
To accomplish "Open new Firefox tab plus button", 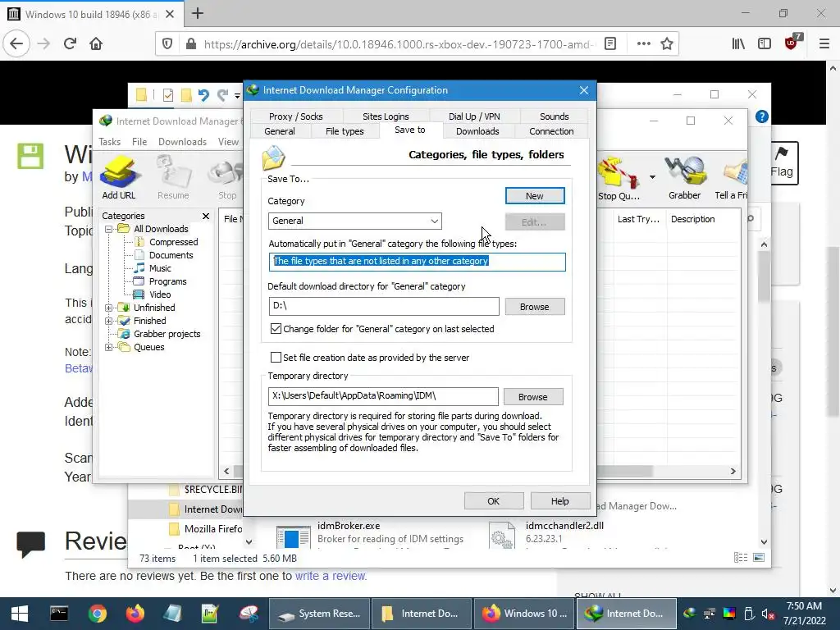I will [198, 13].
